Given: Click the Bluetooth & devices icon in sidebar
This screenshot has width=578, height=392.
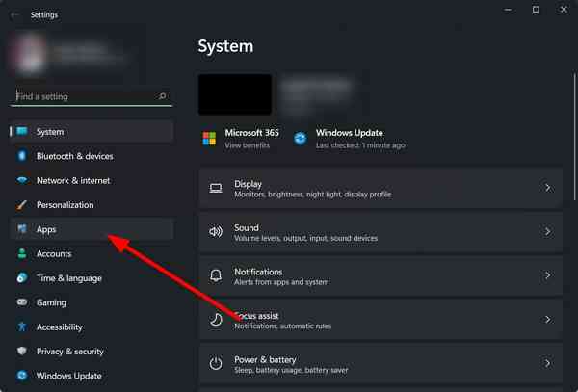Looking at the screenshot, I should click(21, 156).
